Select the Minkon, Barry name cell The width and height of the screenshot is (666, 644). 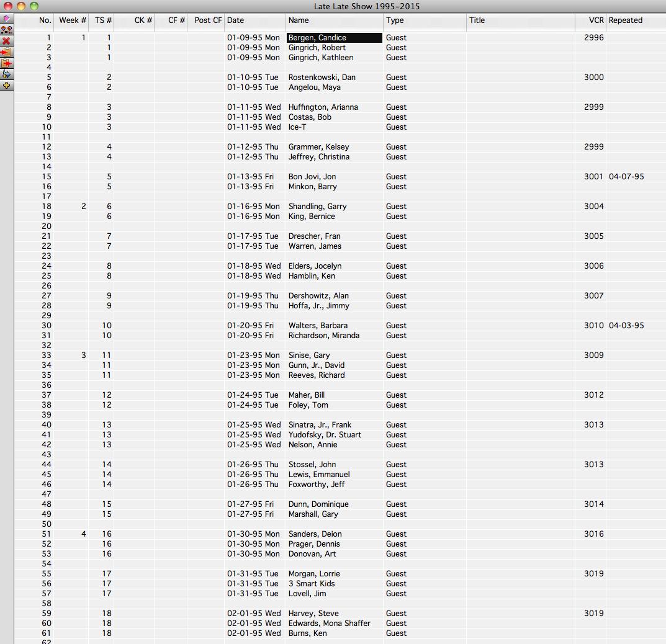pyautogui.click(x=335, y=186)
